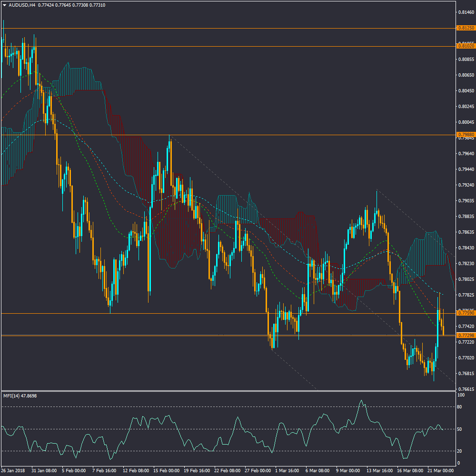Click the 21 Mar 00:00 time label
The image size is (476, 476).
(x=440, y=471)
